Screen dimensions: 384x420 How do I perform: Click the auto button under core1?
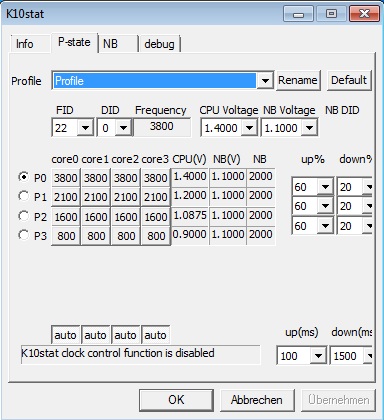pos(96,335)
